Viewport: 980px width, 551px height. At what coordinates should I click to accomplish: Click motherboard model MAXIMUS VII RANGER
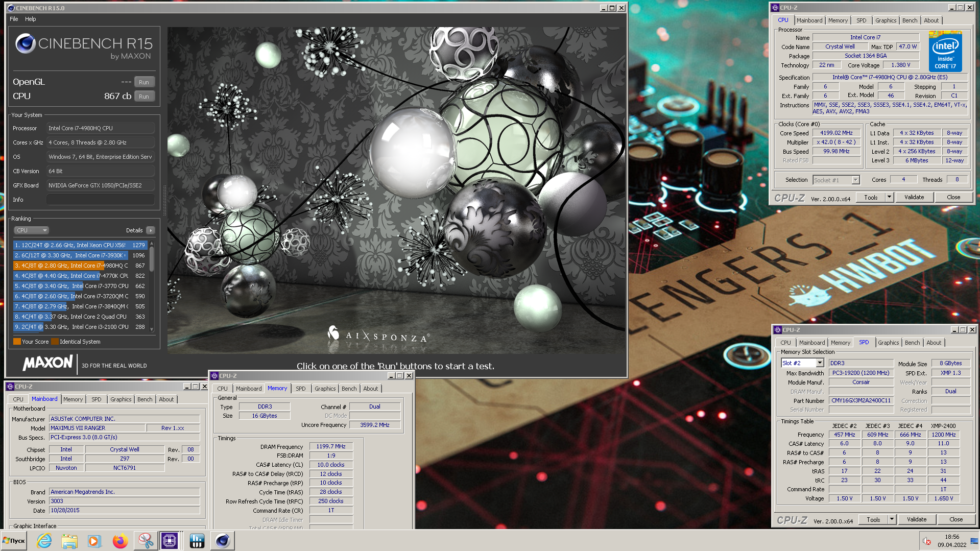[x=97, y=428]
